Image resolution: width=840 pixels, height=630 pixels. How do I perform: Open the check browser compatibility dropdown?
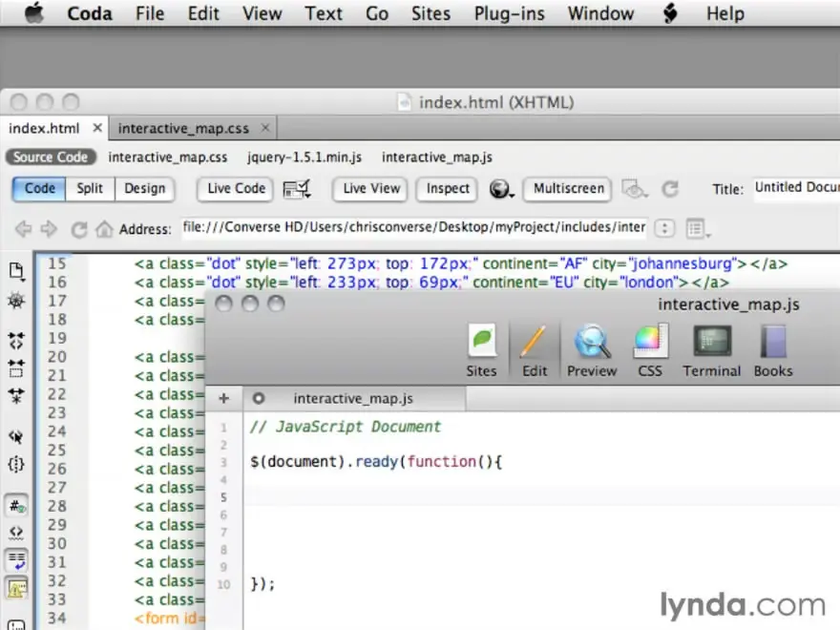click(x=297, y=189)
